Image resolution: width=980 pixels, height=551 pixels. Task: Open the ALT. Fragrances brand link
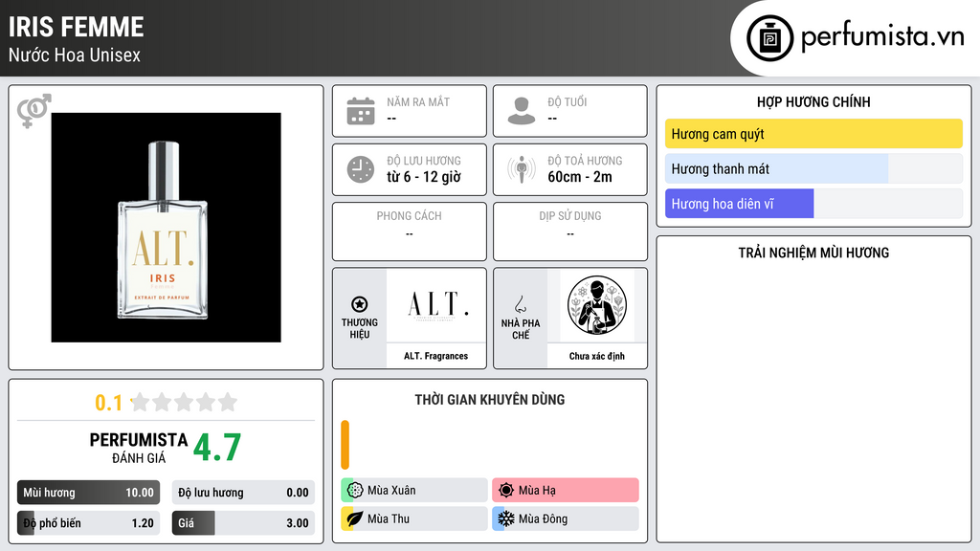click(436, 356)
